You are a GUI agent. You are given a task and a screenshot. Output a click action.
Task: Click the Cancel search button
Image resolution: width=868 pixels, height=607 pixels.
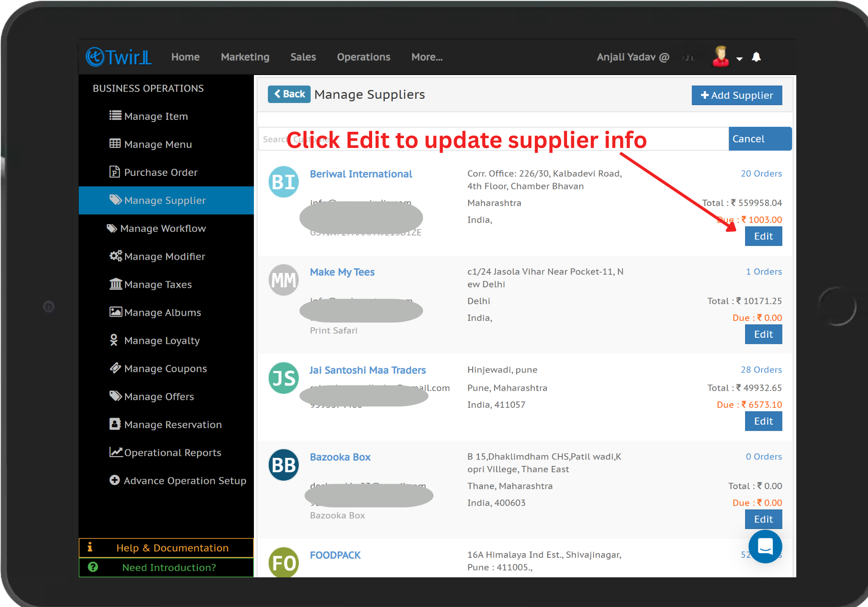760,139
